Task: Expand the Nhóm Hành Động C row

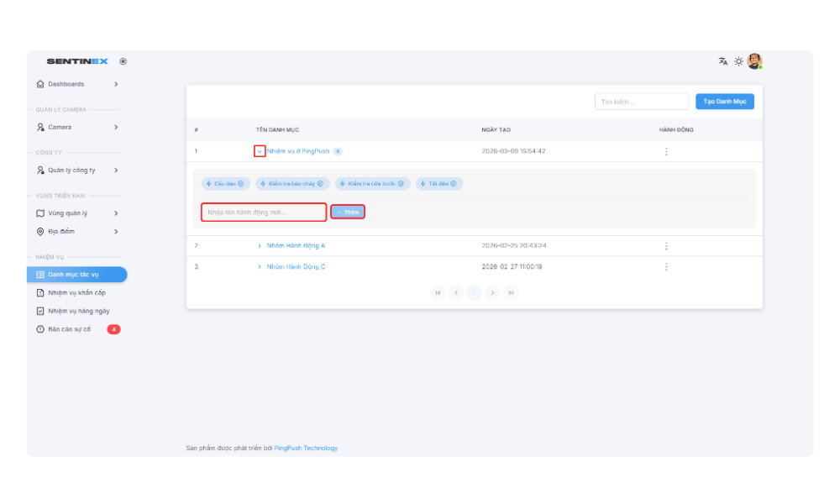Action: (x=260, y=266)
